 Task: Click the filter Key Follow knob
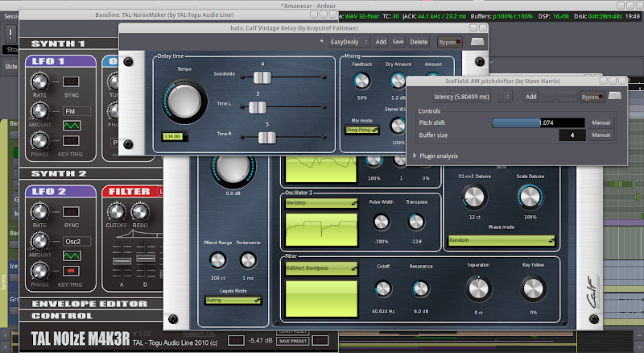(533, 289)
